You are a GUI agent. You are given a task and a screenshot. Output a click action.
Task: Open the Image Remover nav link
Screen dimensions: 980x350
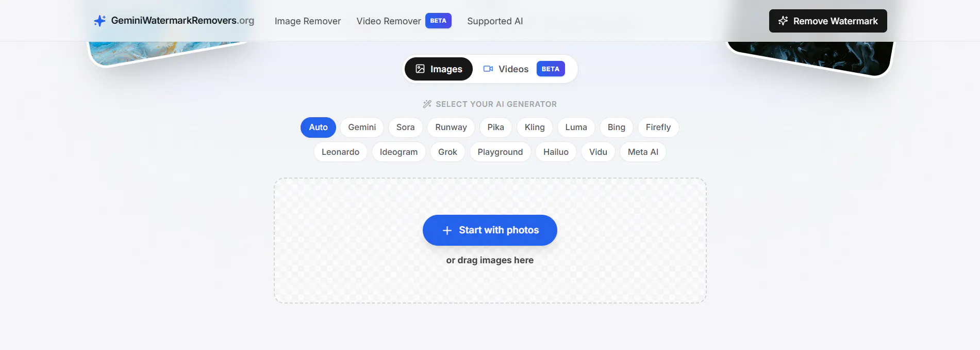point(308,21)
